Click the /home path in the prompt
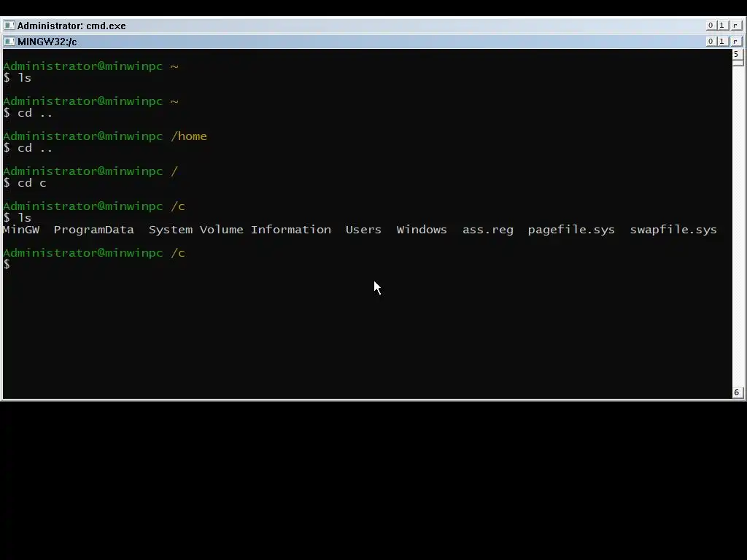Screen dimensions: 747x560 [x=189, y=136]
